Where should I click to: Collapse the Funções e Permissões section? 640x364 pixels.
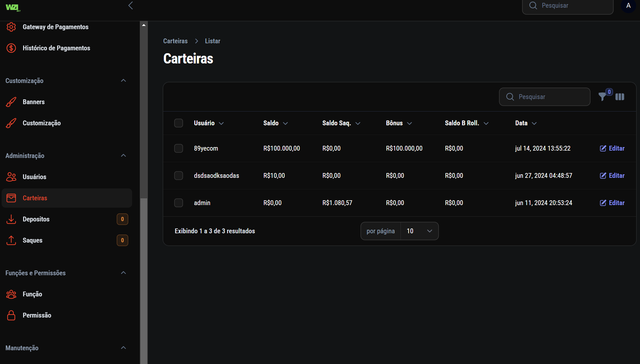[x=123, y=273]
